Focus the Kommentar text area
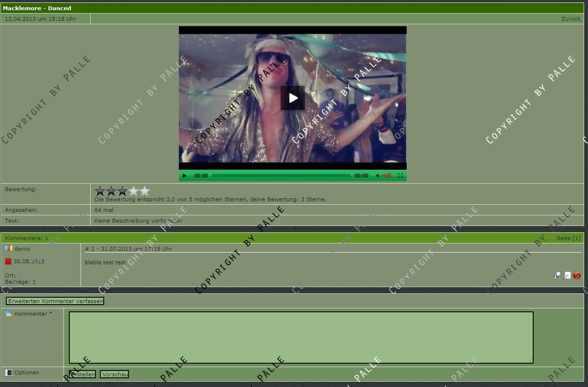The height and width of the screenshot is (387, 588). pos(301,338)
